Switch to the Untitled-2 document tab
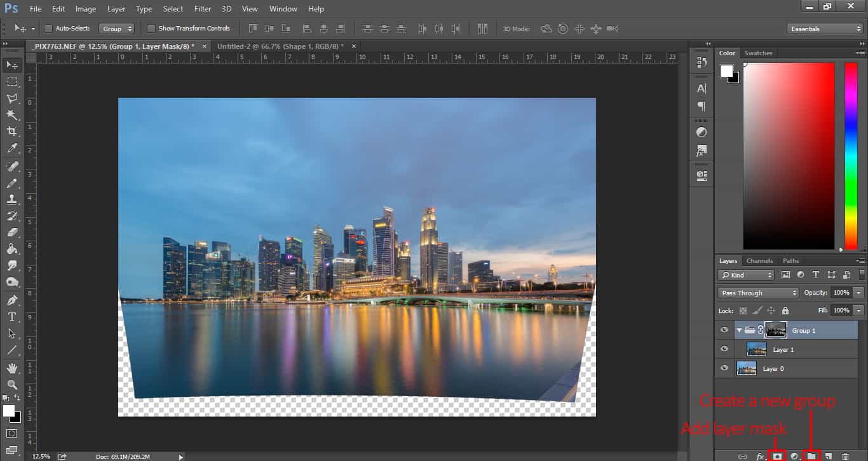This screenshot has height=461, width=868. 280,46
